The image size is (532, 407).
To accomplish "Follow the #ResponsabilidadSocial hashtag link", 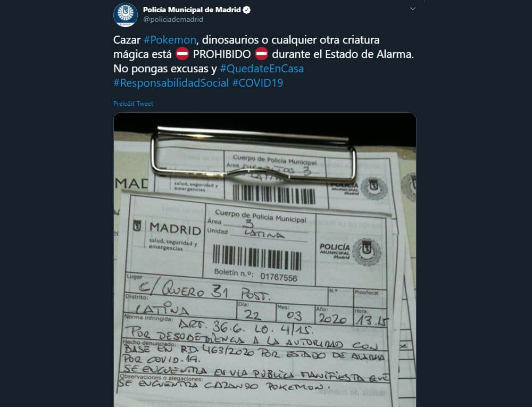I will coord(171,83).
